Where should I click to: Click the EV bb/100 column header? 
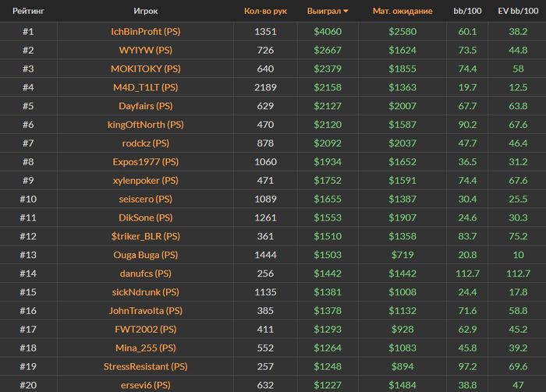[517, 12]
